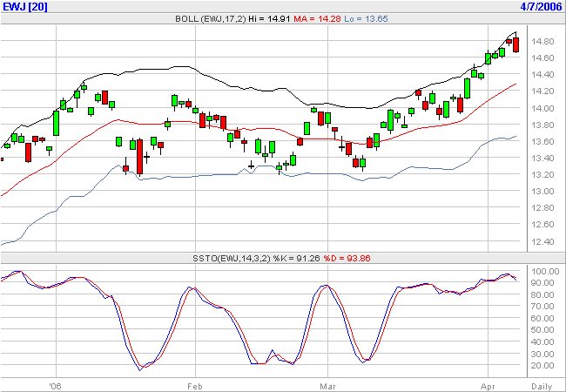Click the Apr date axis label
566x392 pixels.
click(488, 387)
